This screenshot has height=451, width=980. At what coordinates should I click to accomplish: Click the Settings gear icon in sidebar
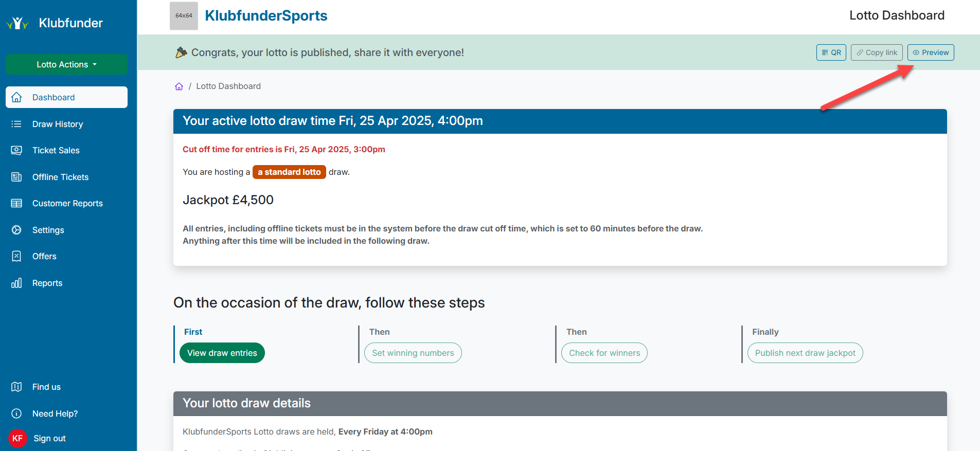tap(16, 230)
